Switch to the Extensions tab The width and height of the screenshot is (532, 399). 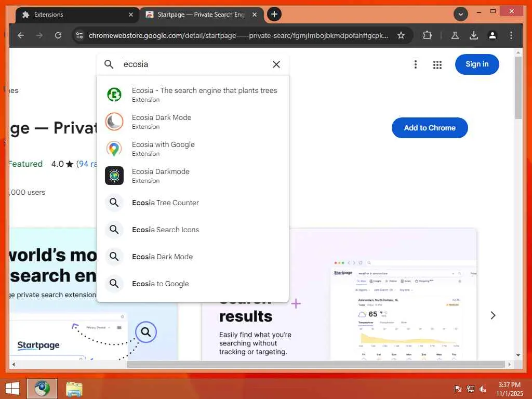click(77, 15)
